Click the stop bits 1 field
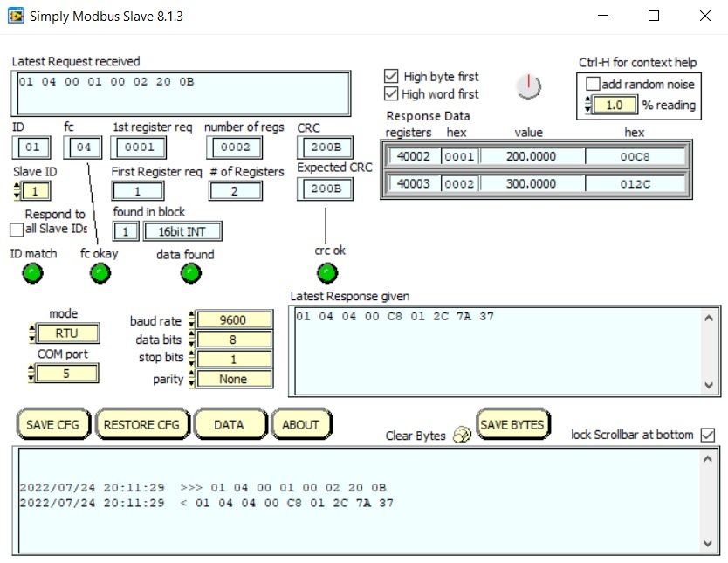 (234, 359)
